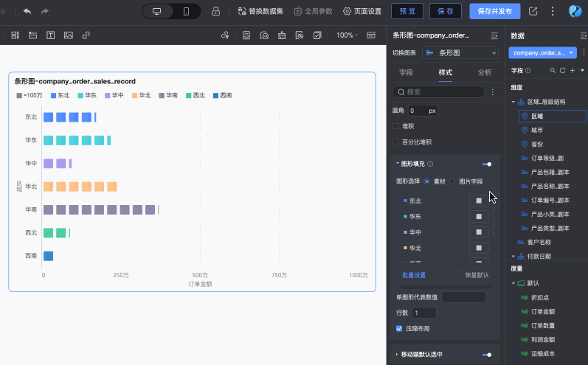Insert an image widget from toolbar
The height and width of the screenshot is (365, 588).
click(69, 35)
